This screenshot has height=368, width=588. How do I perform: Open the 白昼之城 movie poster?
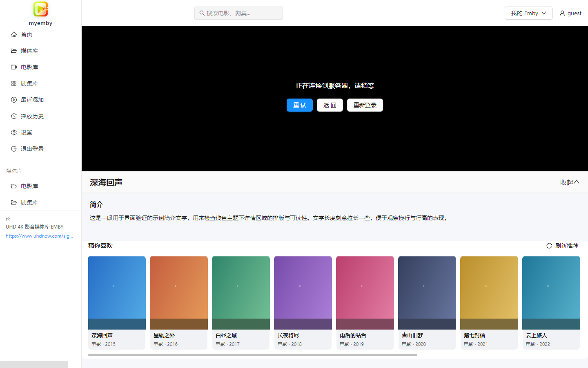241,293
